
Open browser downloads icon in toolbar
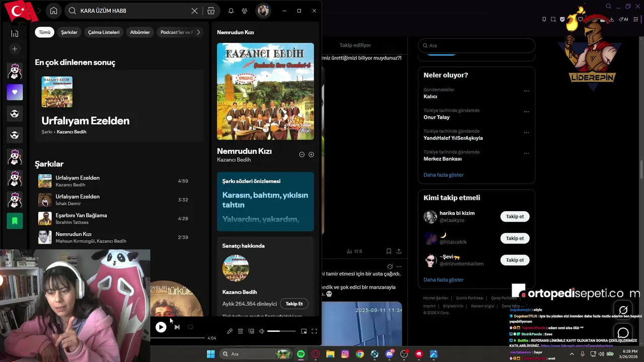point(611,20)
